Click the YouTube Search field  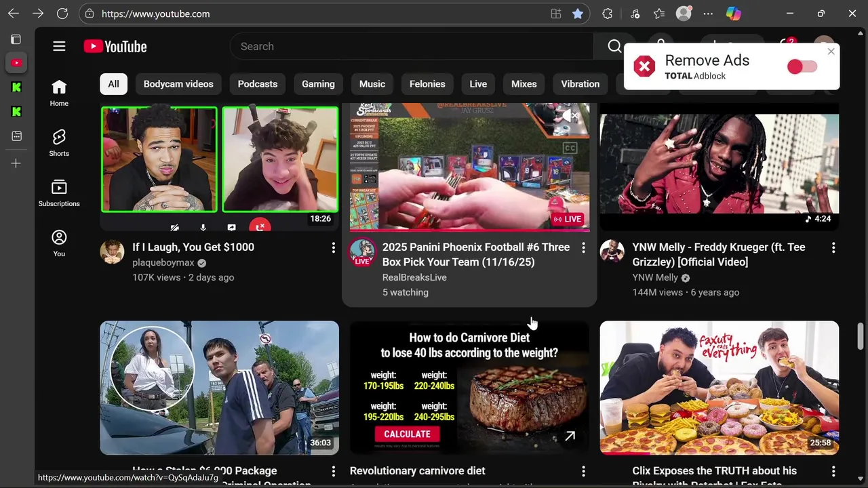pyautogui.click(x=412, y=46)
